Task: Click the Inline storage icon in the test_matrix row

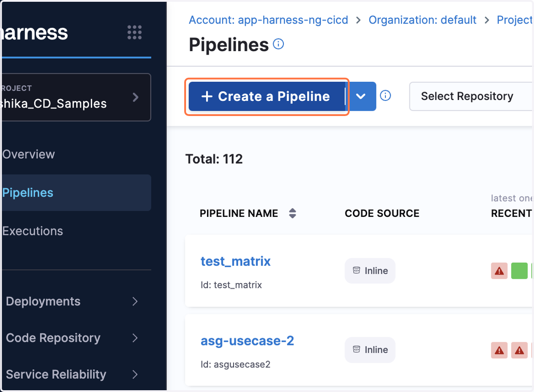Action: click(356, 270)
